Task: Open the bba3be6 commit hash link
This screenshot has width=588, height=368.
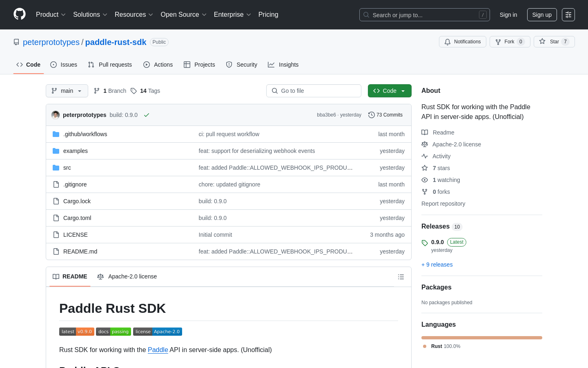Action: tap(326, 115)
